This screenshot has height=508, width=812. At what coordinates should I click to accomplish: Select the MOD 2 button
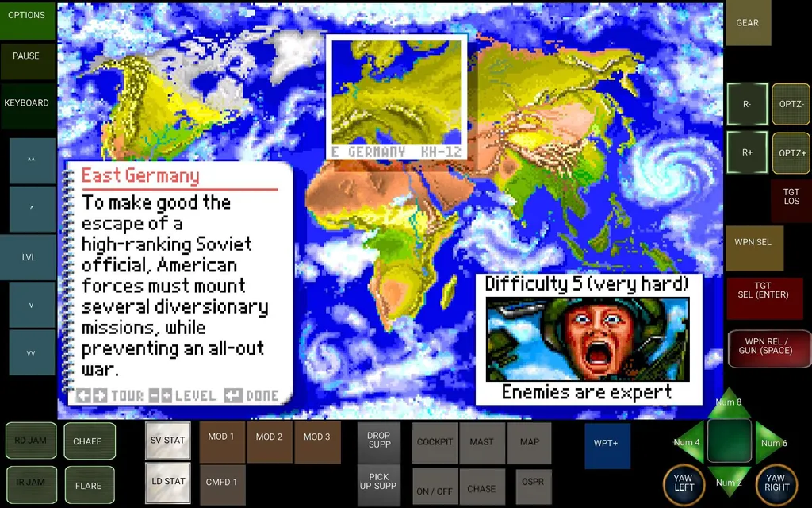tap(270, 442)
